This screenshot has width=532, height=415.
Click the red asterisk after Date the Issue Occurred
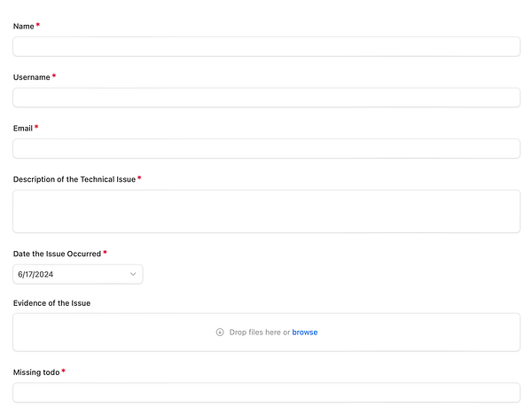pos(105,253)
